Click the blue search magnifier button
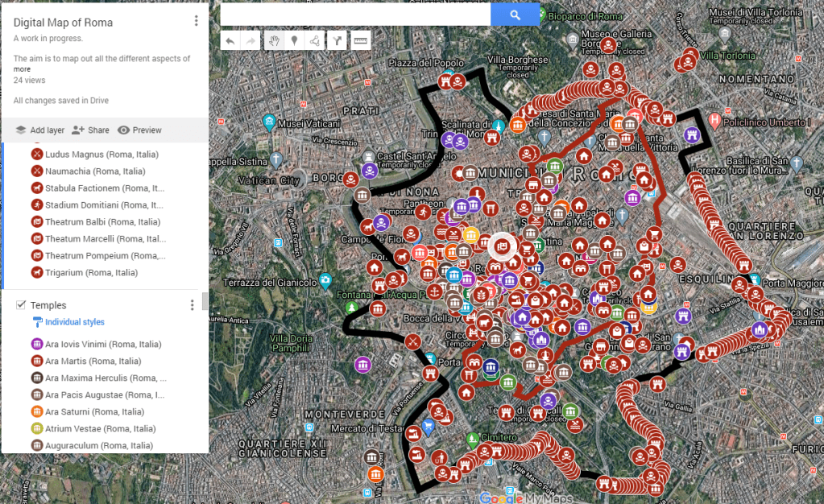The width and height of the screenshot is (824, 504). click(515, 14)
